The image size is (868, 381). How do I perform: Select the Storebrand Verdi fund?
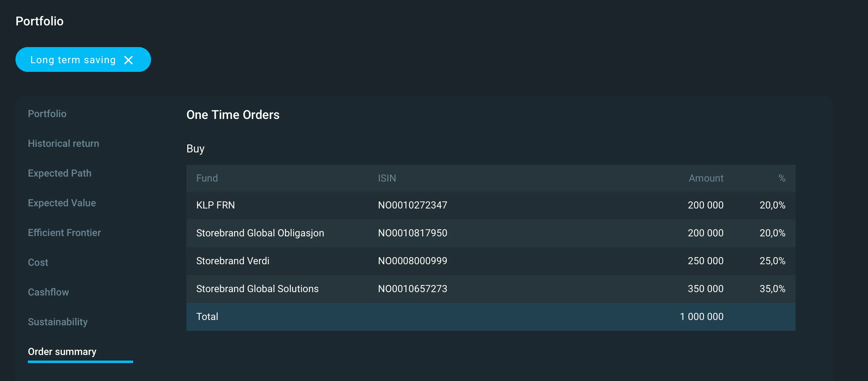pyautogui.click(x=233, y=261)
